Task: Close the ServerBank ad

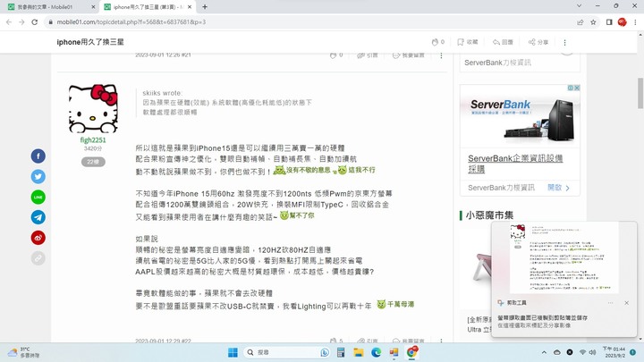Action: 577,88
